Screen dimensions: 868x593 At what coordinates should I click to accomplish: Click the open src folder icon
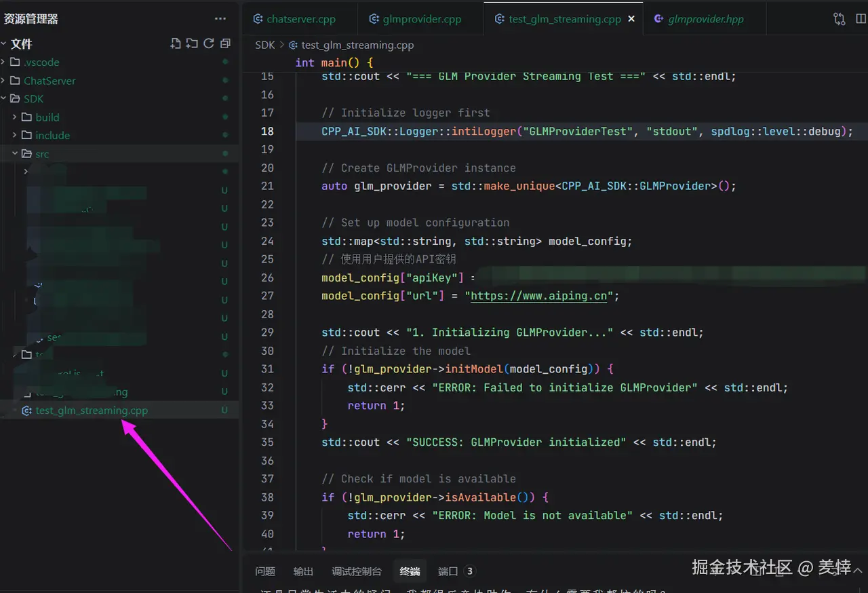27,153
